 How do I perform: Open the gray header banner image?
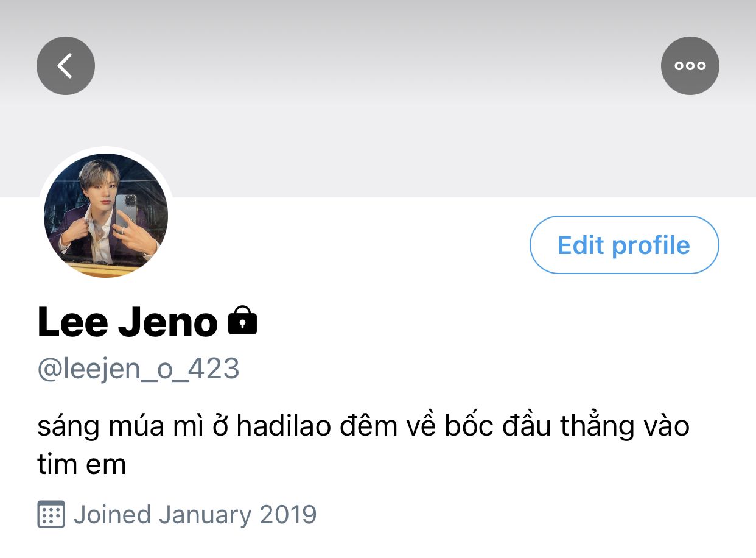[378, 97]
